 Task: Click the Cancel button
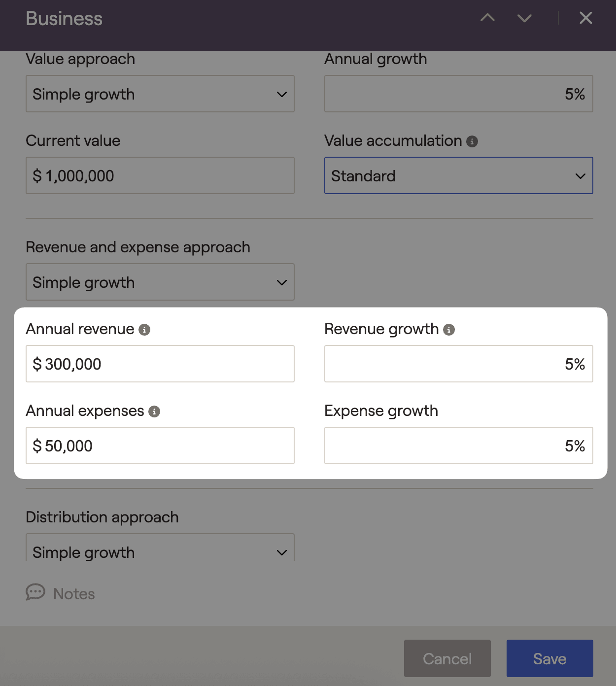(x=447, y=658)
